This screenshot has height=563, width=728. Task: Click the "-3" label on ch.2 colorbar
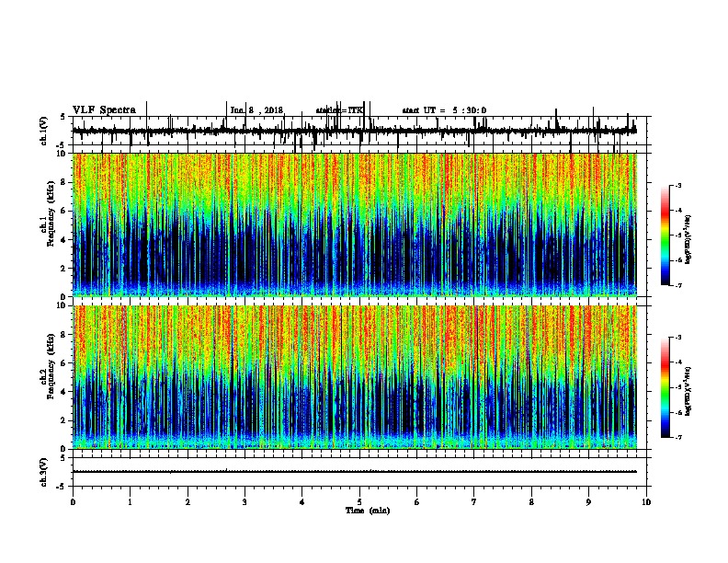[677, 338]
